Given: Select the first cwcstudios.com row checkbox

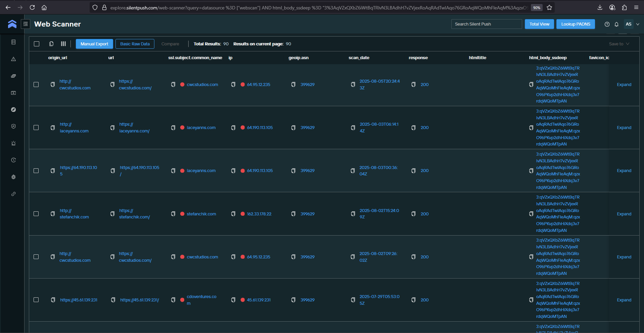Looking at the screenshot, I should coord(36,85).
